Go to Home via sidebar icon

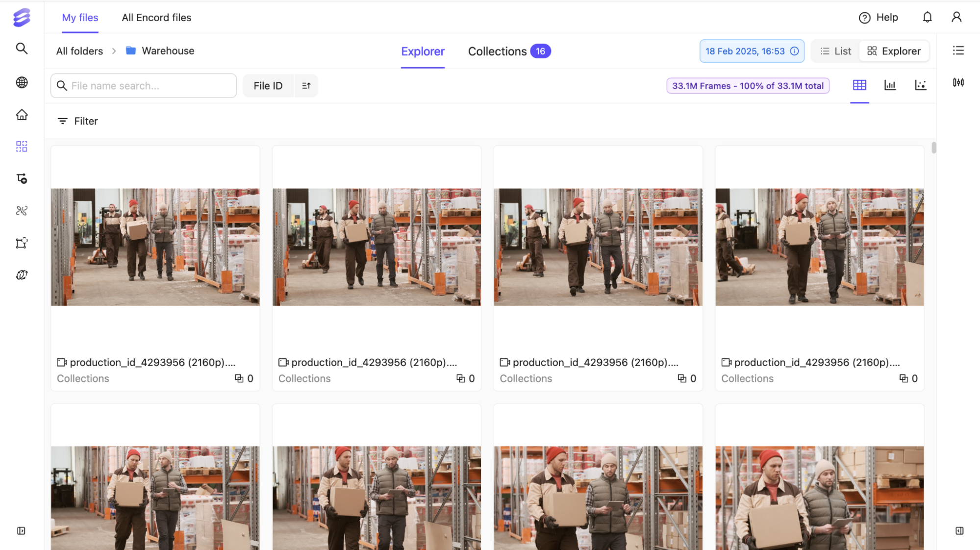[22, 115]
